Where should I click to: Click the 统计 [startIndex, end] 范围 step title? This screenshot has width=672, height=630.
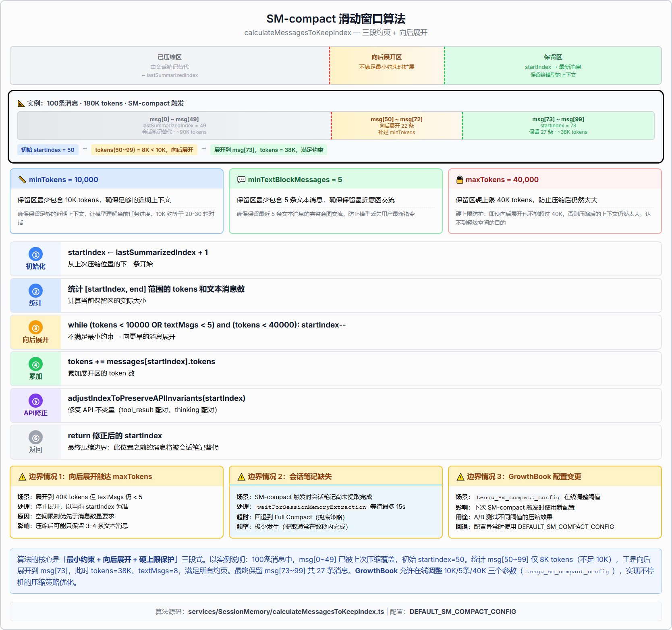click(x=156, y=289)
